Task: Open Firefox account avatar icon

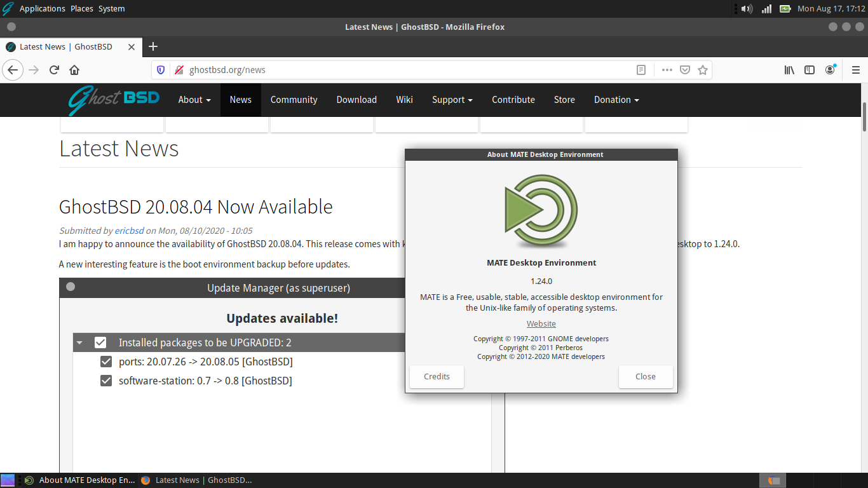Action: (x=830, y=70)
